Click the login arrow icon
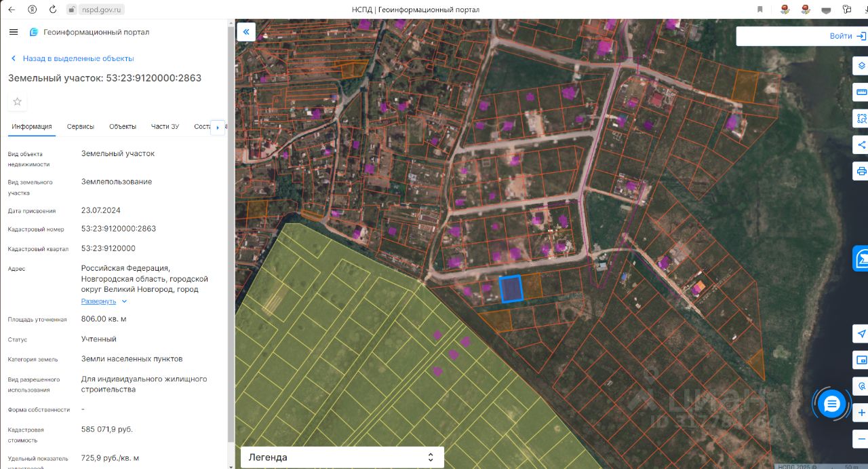The height and width of the screenshot is (469, 868). (x=861, y=36)
